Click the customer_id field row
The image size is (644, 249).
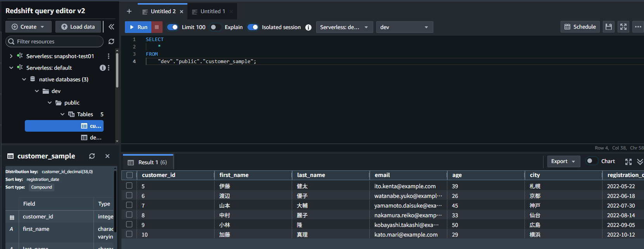click(60, 217)
